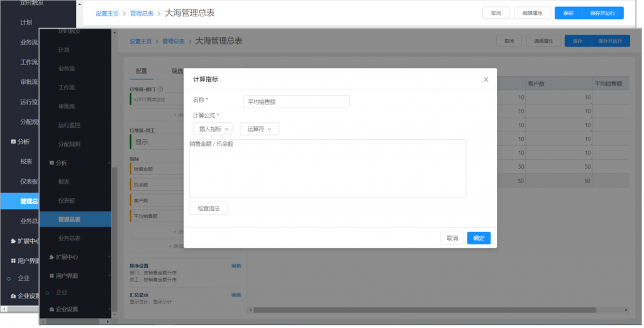Open the 运算符 dropdown

tap(259, 128)
